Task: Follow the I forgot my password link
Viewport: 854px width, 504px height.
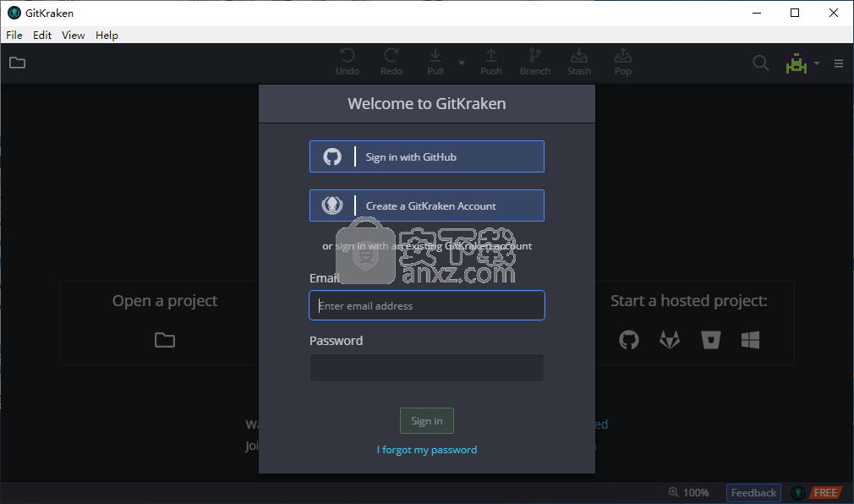Action: 426,450
